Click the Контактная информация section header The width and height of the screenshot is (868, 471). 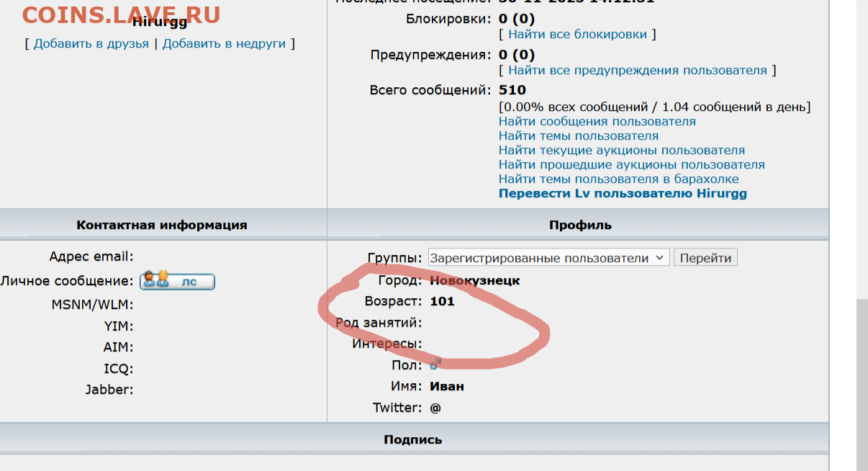[161, 225]
